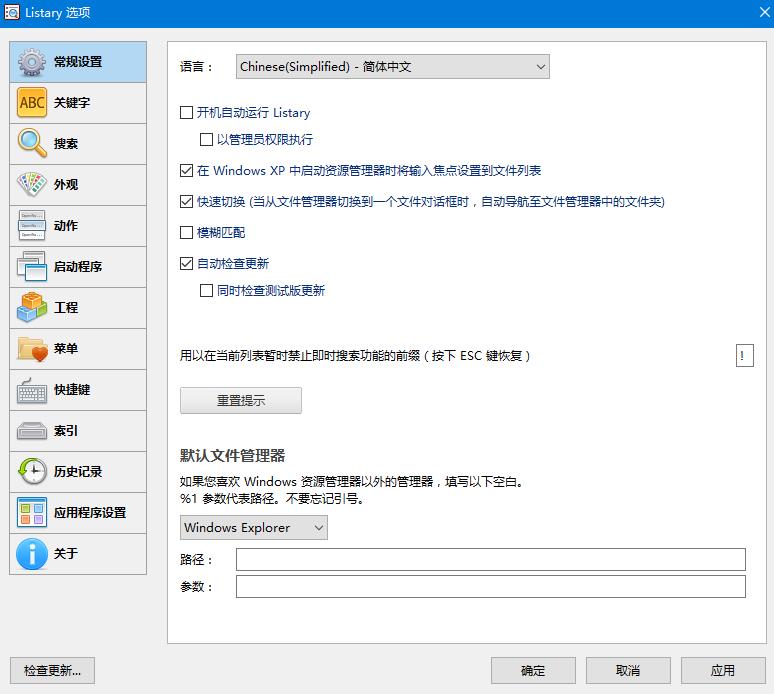Screen dimensions: 774x694
Task: Enable 同时检查测试版更新 checkbox
Action: (207, 291)
